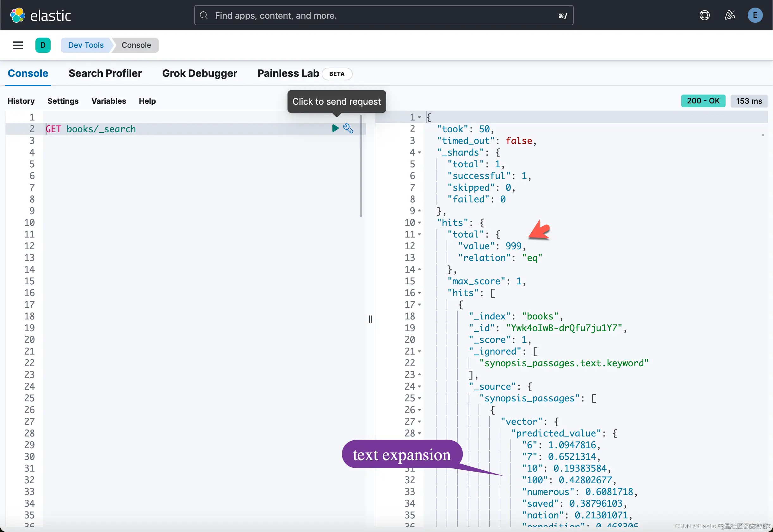This screenshot has width=773, height=532.
Task: Open the hamburger navigation menu
Action: point(18,45)
